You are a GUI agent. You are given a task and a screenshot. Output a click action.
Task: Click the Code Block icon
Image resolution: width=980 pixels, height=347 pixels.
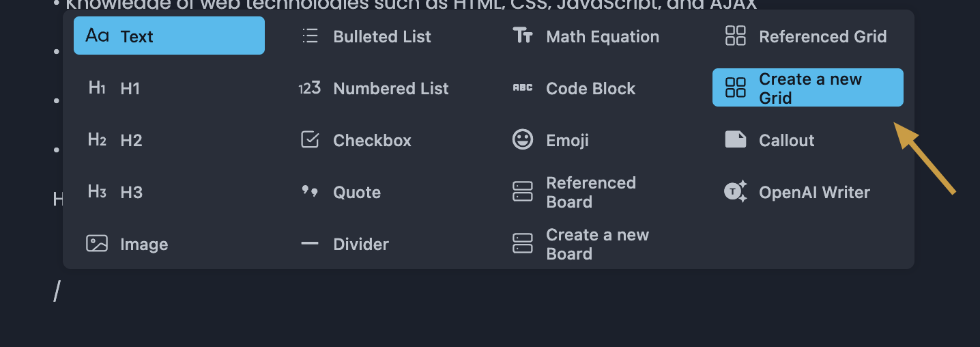point(523,88)
